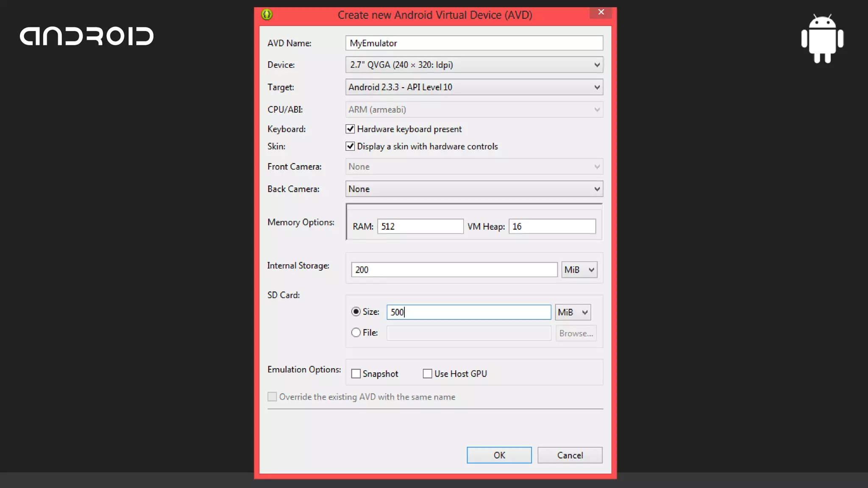Click into the AVD Name field
This screenshot has height=488, width=868.
474,43
